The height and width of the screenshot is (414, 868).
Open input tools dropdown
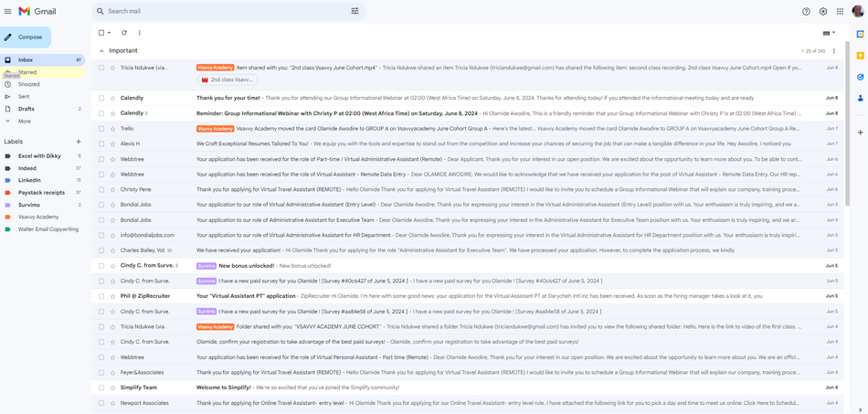pos(829,33)
